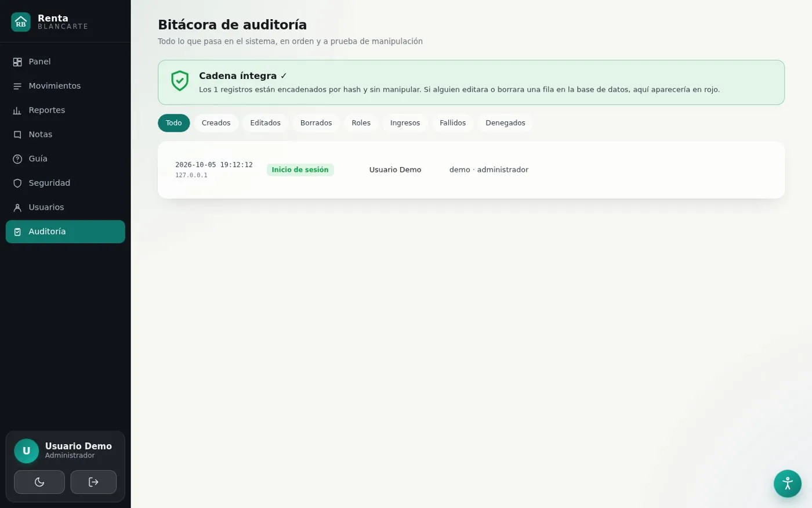Click the Cadena íntegra heading
812x508 pixels.
click(238, 76)
